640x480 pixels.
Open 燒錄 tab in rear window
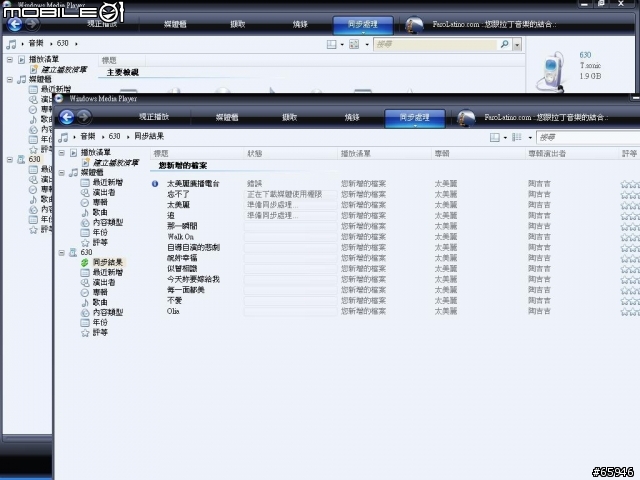coord(300,24)
